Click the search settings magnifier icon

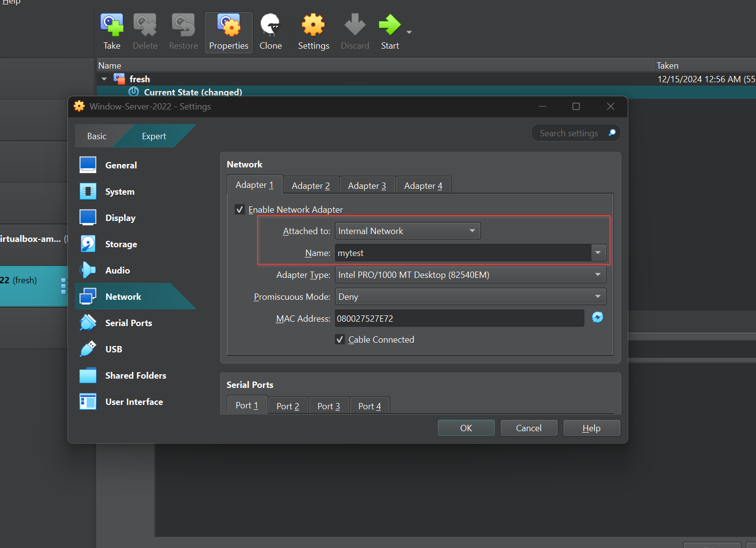point(612,133)
